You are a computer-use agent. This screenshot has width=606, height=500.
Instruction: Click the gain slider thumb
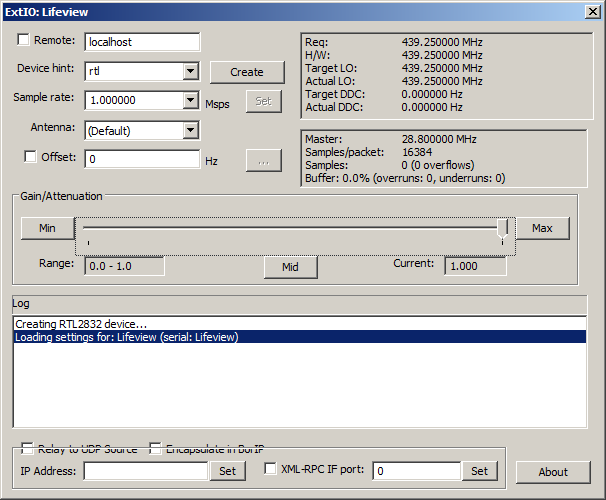pos(507,229)
